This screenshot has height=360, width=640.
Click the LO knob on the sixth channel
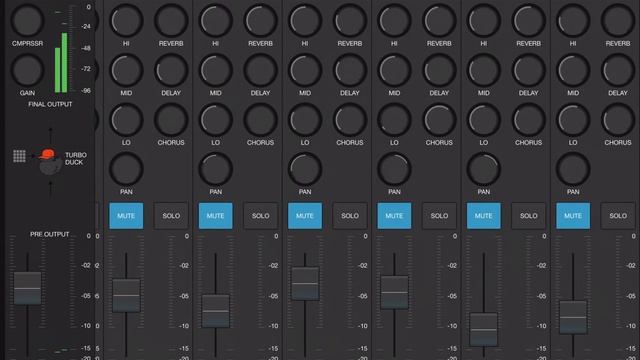point(573,120)
